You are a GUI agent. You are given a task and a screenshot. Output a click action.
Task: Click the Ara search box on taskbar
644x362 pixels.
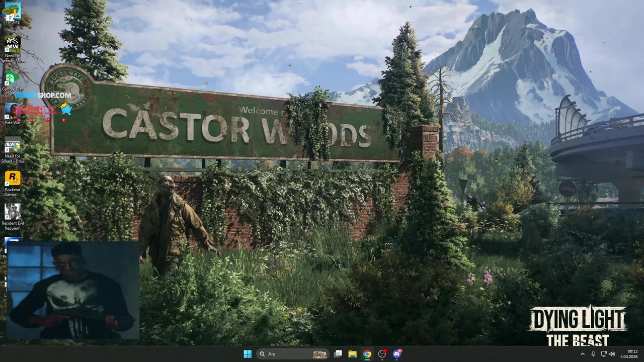[293, 354]
